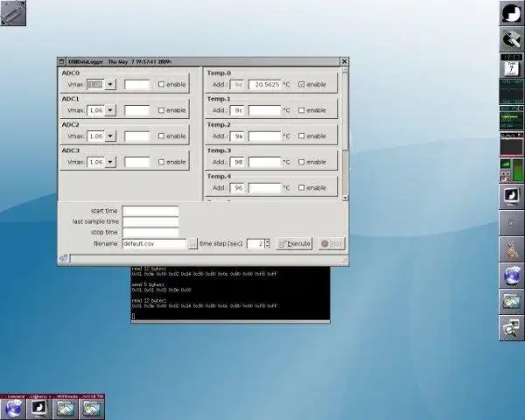The image size is (525, 420).
Task: Click the clock calendar dock applet
Action: coord(512,66)
